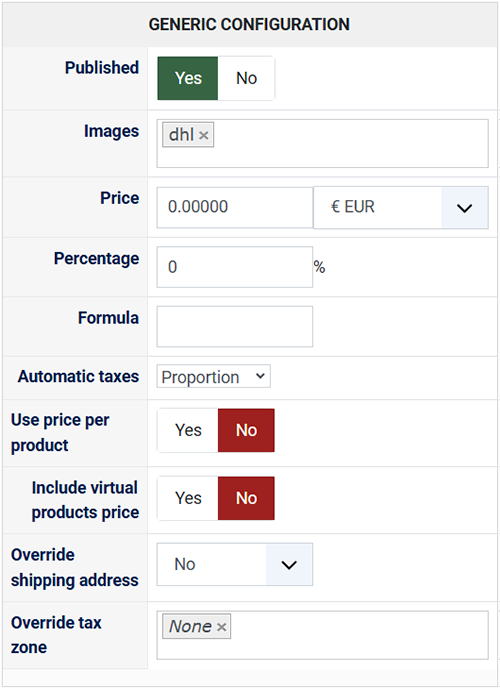
Task: Expand Override shipping address dropdown
Action: click(235, 564)
